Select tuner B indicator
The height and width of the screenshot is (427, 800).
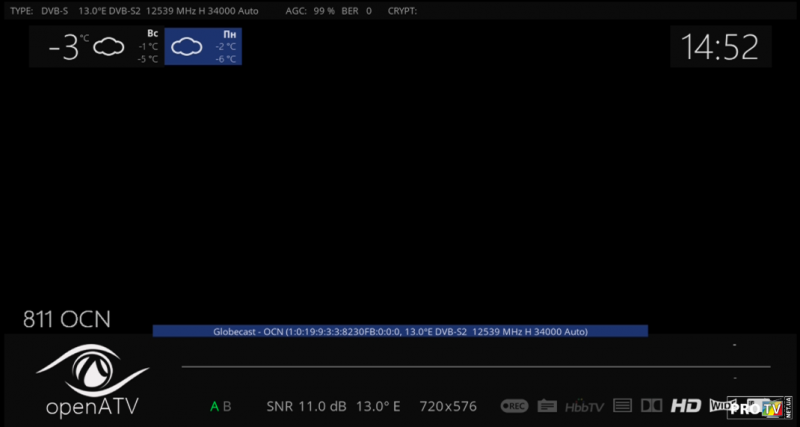(x=227, y=407)
